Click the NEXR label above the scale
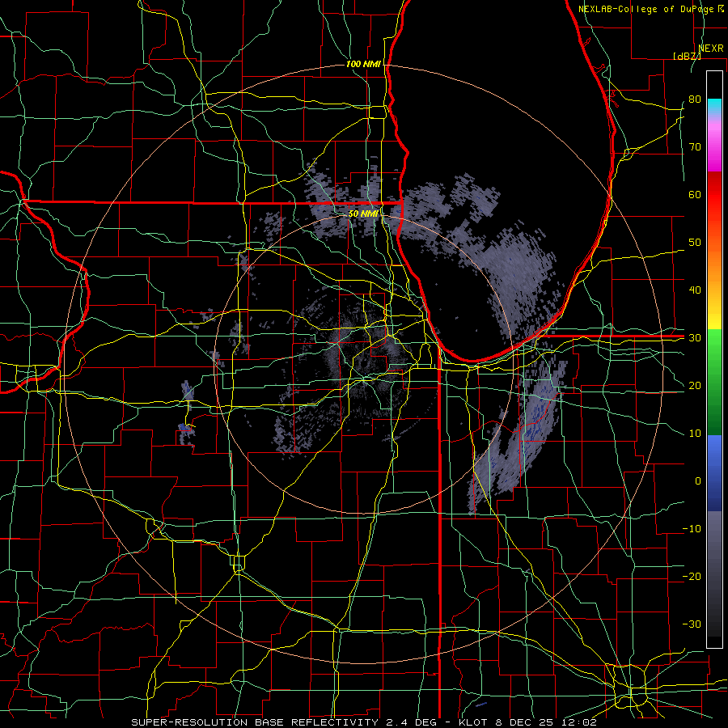 711,49
